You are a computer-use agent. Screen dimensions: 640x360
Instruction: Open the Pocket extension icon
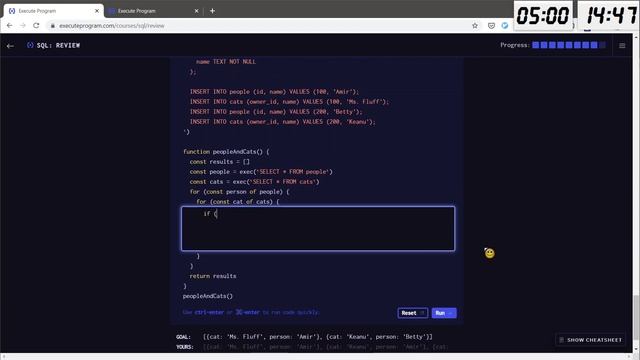point(491,25)
